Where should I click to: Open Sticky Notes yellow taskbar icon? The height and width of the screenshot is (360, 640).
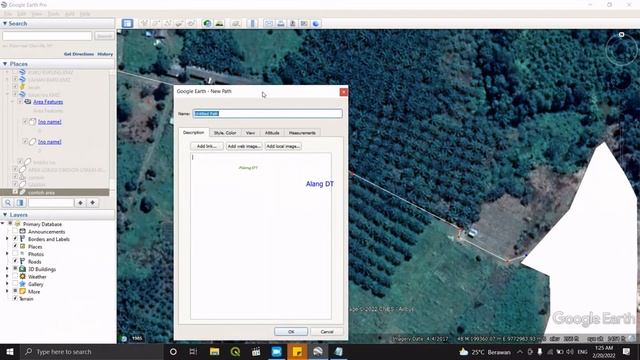(297, 351)
